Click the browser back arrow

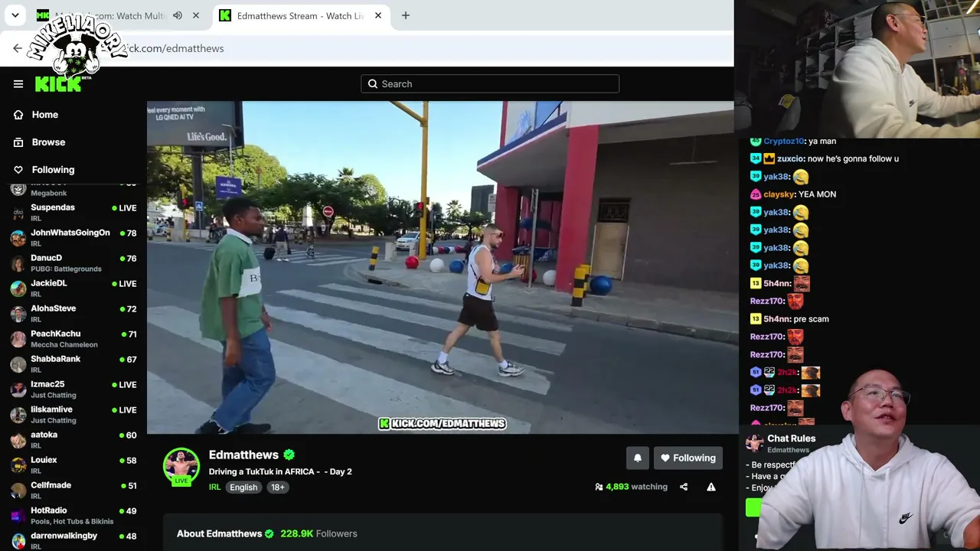coord(18,48)
